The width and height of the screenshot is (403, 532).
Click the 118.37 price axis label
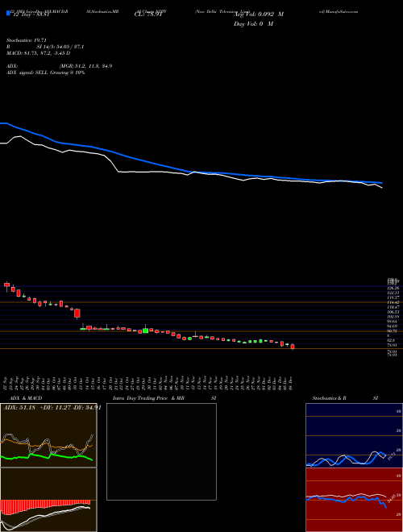pyautogui.click(x=393, y=297)
